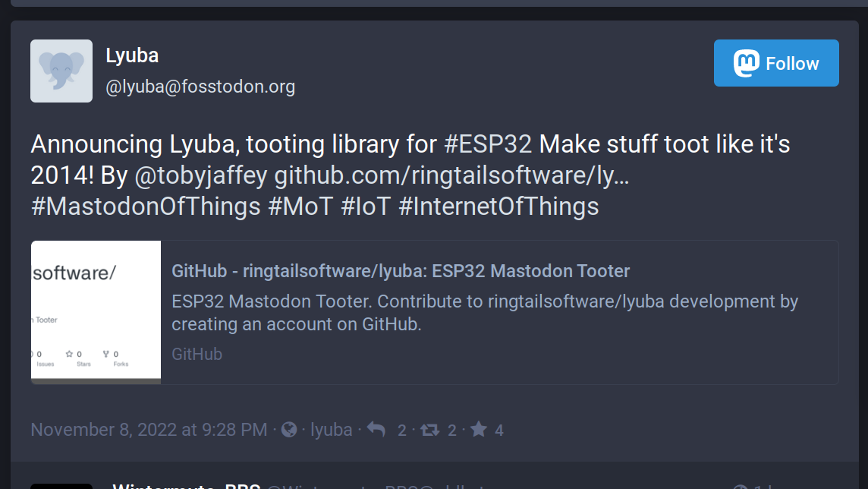Click the Follow button
The height and width of the screenshot is (489, 868).
(775, 63)
